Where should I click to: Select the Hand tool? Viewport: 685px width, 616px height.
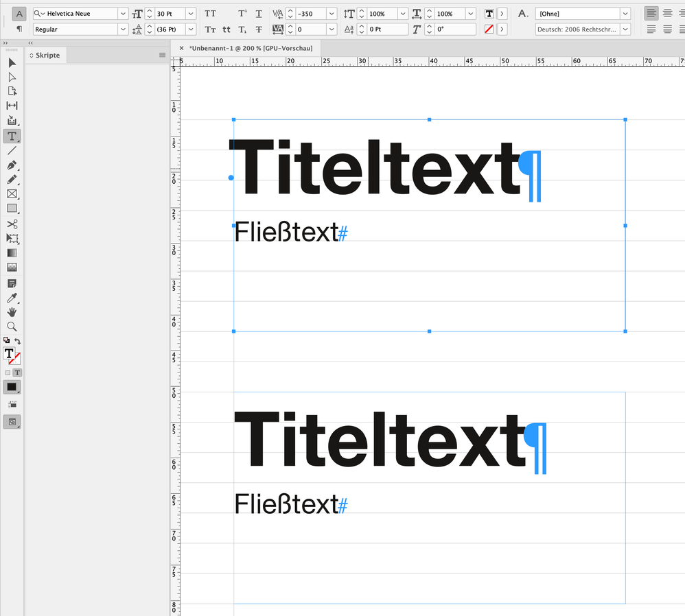point(12,312)
